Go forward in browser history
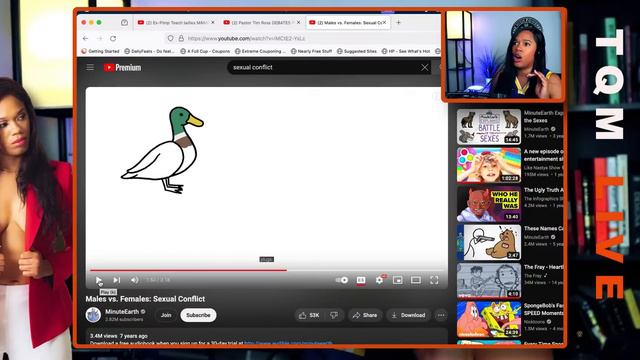 [x=100, y=38]
